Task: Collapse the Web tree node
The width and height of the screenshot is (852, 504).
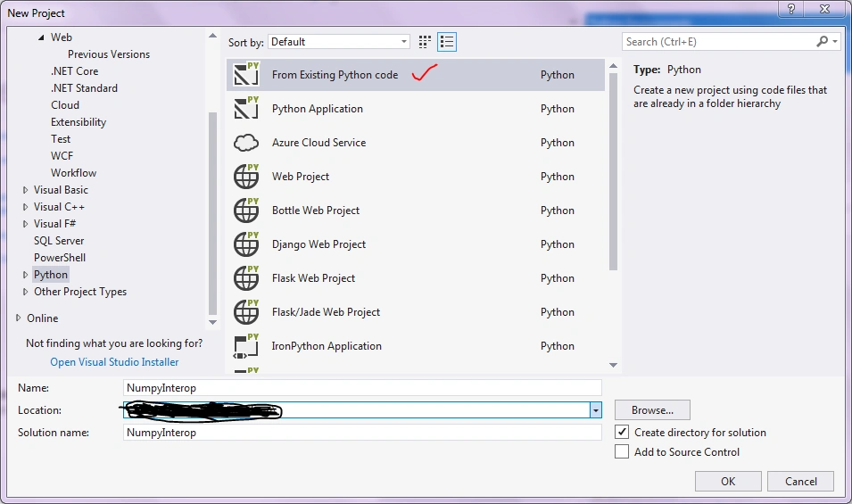Action: coord(41,37)
